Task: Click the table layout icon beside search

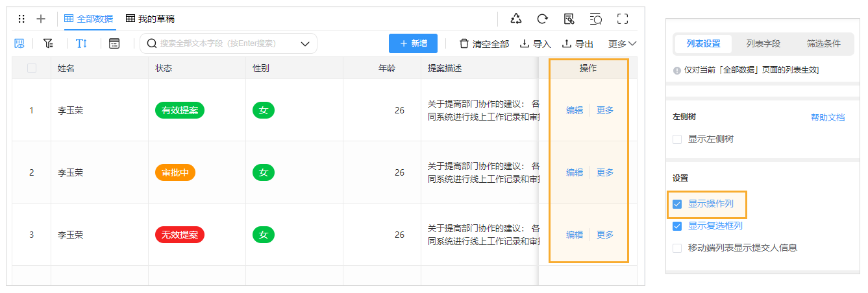Action: point(114,43)
